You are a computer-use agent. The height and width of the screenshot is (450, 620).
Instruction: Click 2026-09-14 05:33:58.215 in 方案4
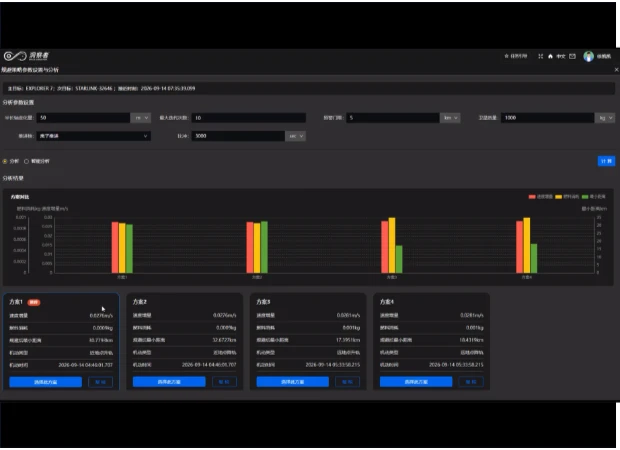[456, 365]
